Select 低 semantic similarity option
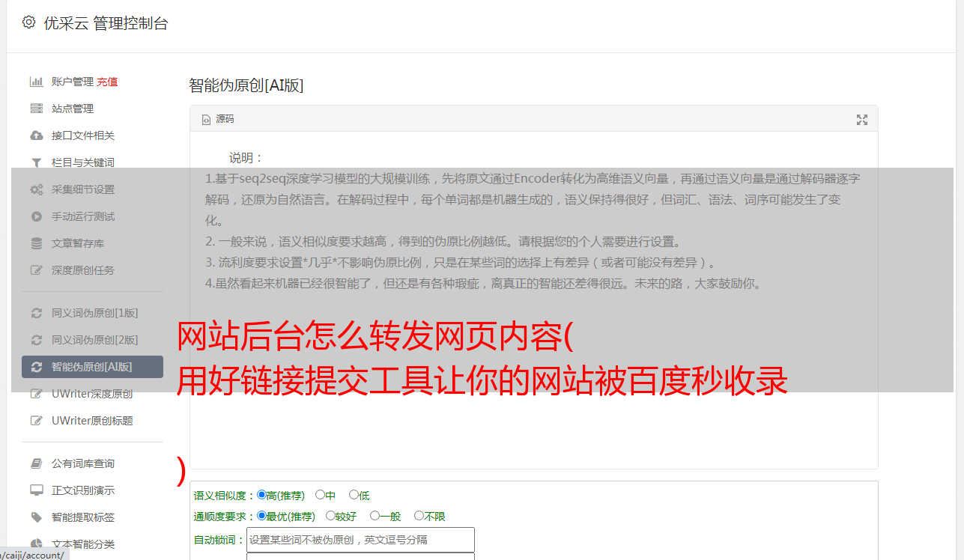Screen dimensions: 964x560 [x=354, y=495]
